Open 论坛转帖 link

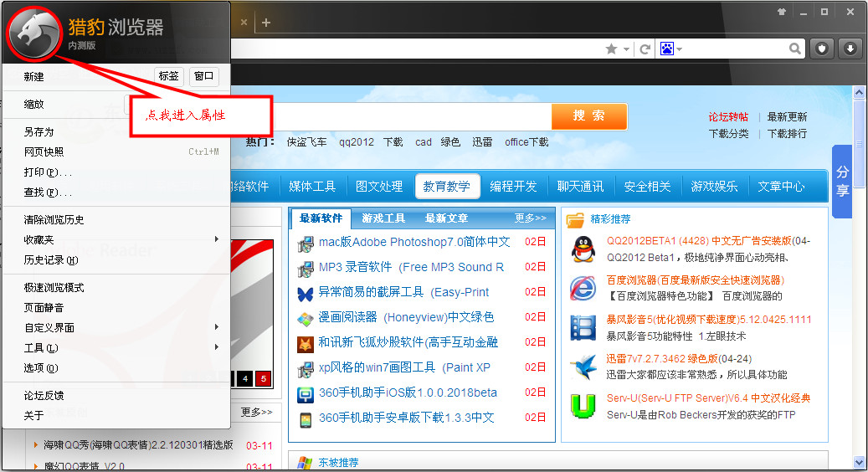(728, 117)
